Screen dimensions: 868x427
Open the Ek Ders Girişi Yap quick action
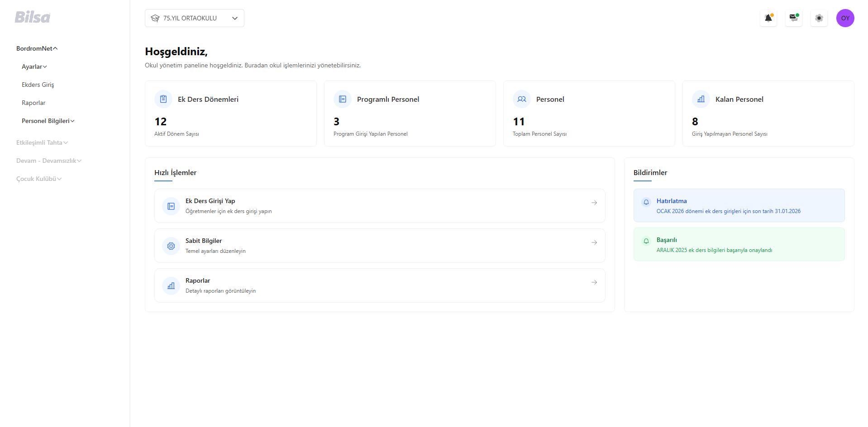click(x=379, y=206)
